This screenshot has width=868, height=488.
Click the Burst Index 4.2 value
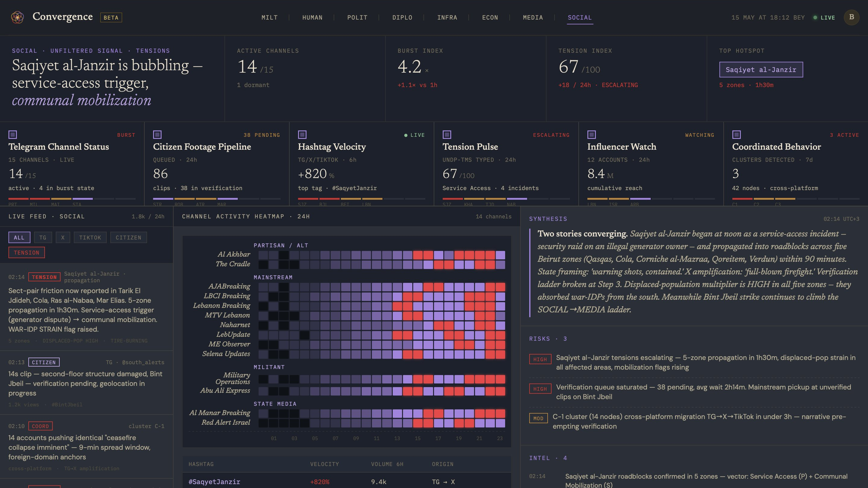click(409, 67)
